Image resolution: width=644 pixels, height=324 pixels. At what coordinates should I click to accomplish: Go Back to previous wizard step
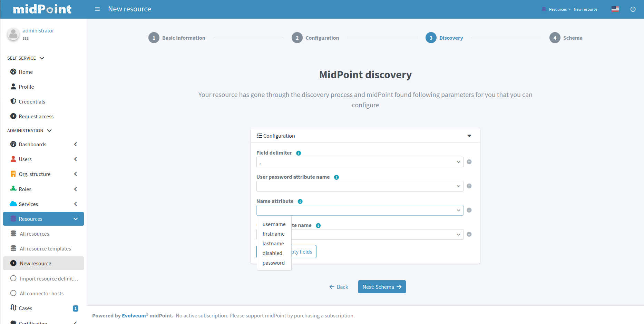(339, 287)
